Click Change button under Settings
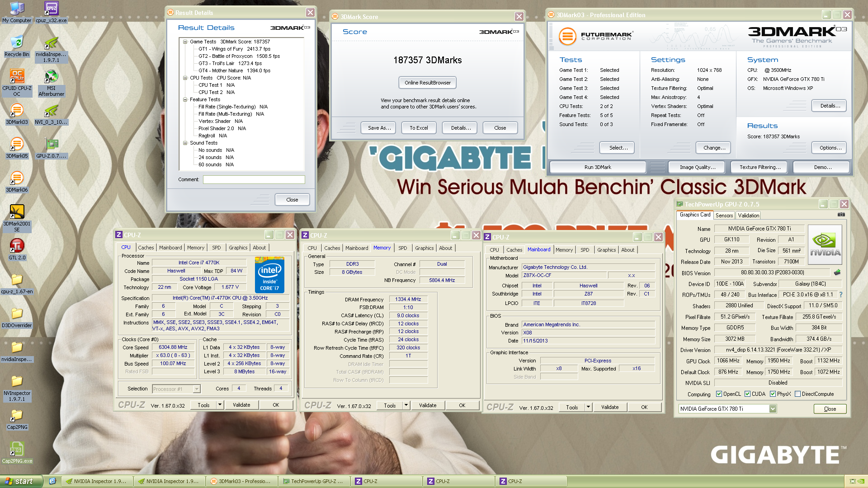This screenshot has height=488, width=868. click(x=714, y=148)
